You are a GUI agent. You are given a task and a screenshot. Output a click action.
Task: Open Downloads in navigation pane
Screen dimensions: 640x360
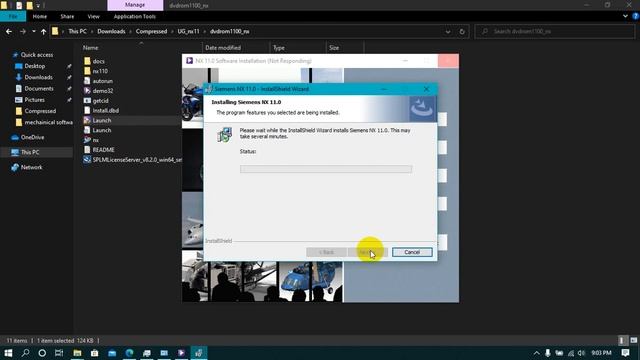click(38, 77)
